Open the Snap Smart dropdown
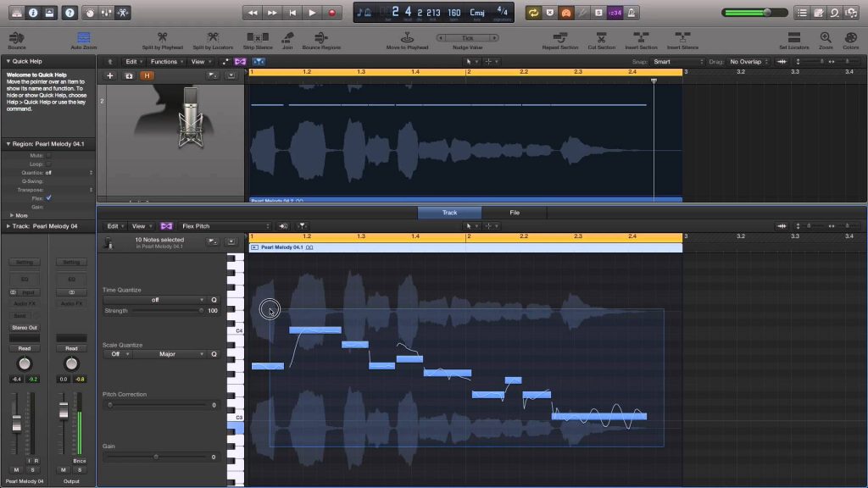 point(677,61)
